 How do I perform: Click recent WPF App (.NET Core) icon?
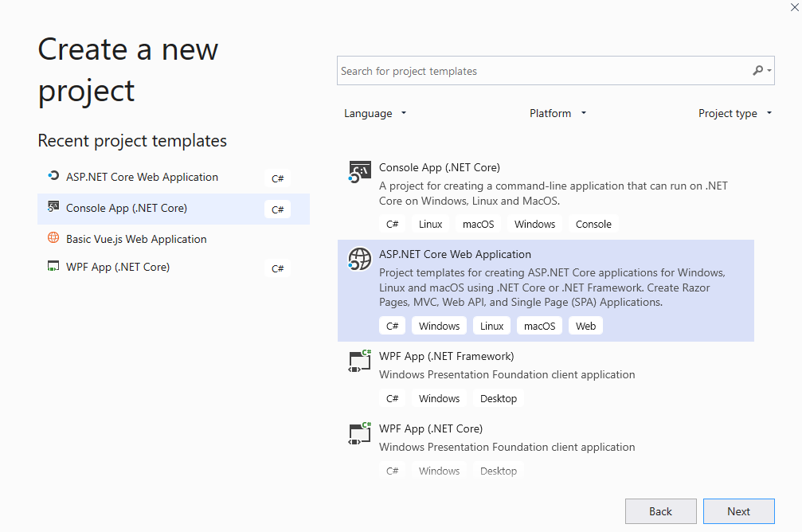[x=53, y=267]
